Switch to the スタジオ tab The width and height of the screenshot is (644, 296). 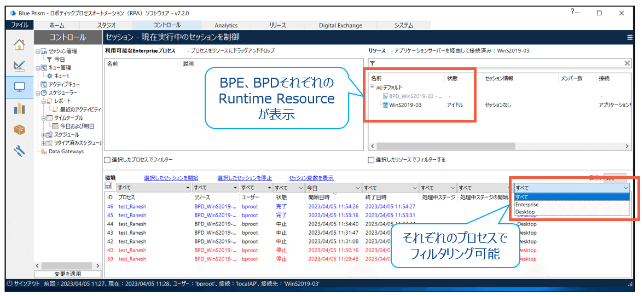click(x=106, y=26)
